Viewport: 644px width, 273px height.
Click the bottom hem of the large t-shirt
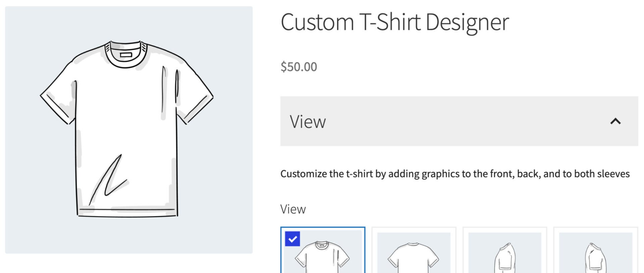[127, 212]
